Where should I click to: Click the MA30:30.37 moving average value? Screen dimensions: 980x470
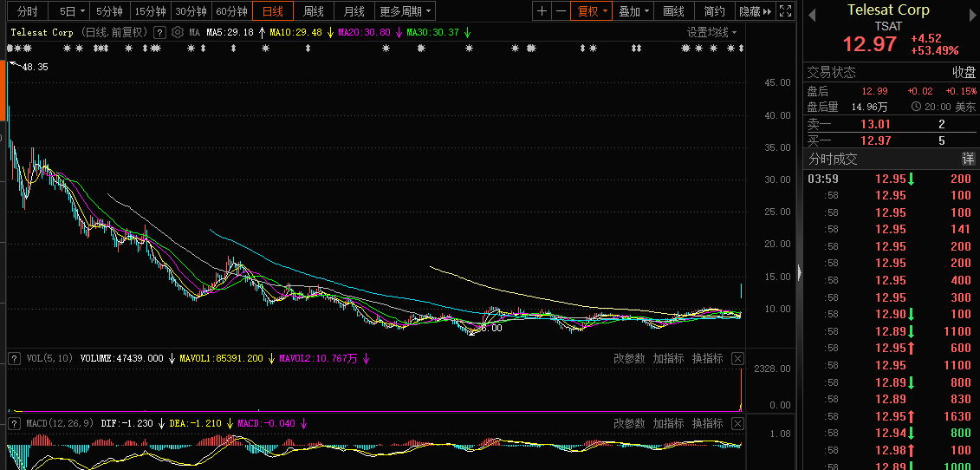tap(432, 33)
